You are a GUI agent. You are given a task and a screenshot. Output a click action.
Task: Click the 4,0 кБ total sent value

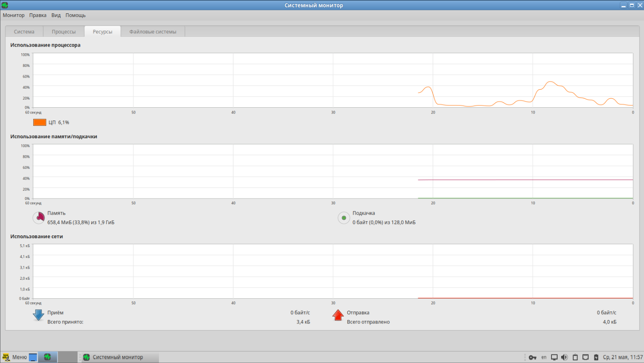point(609,322)
